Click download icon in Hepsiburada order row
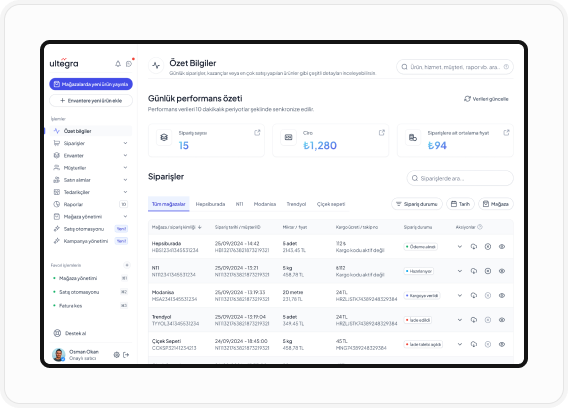568x408 pixels. 473,247
